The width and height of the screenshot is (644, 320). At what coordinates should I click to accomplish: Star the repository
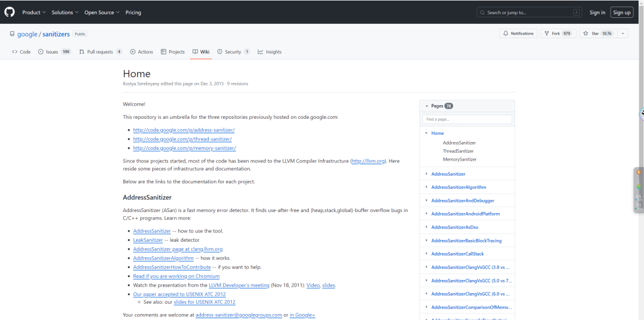598,33
